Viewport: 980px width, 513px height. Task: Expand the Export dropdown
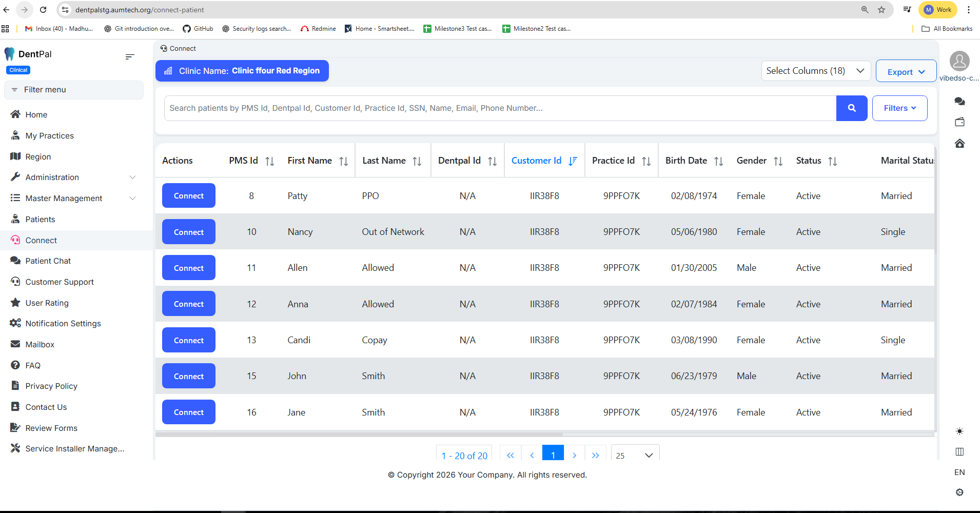906,72
